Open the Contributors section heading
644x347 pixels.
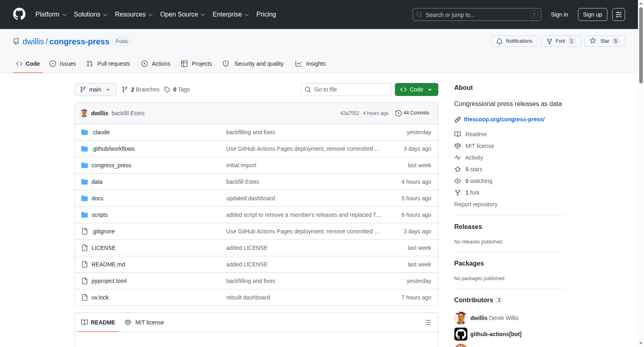coord(474,300)
